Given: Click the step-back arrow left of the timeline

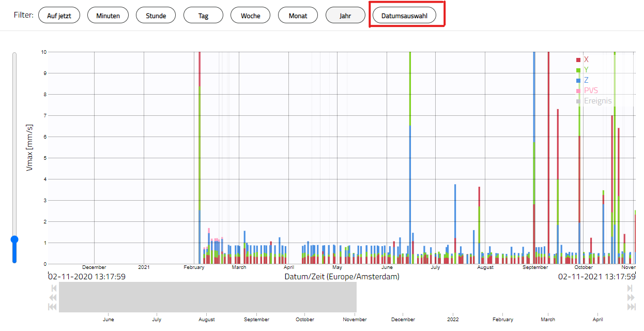Looking at the screenshot, I should pyautogui.click(x=53, y=288).
